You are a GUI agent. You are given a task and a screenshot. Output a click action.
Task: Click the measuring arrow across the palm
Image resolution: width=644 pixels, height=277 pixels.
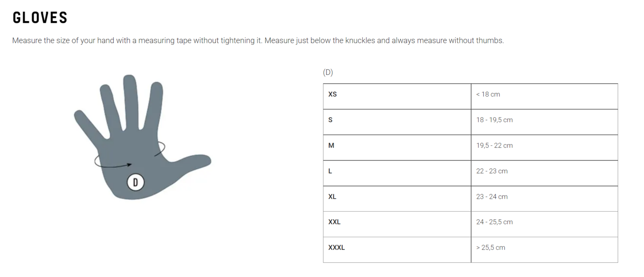pos(114,165)
